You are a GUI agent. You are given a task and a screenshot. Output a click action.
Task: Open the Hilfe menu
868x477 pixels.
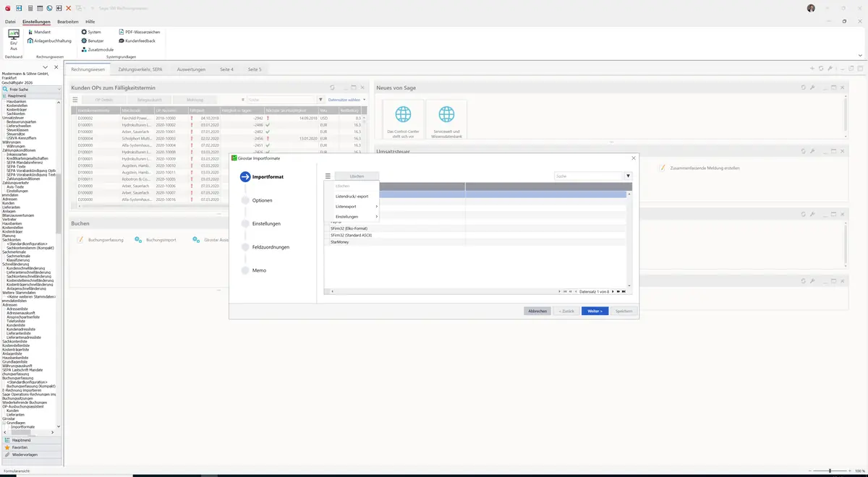[90, 22]
